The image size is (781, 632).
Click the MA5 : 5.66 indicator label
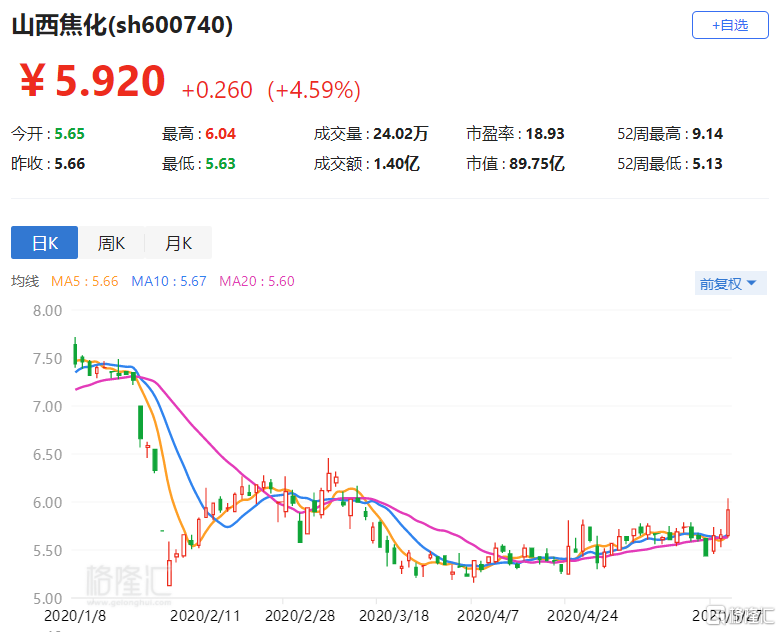click(x=85, y=281)
